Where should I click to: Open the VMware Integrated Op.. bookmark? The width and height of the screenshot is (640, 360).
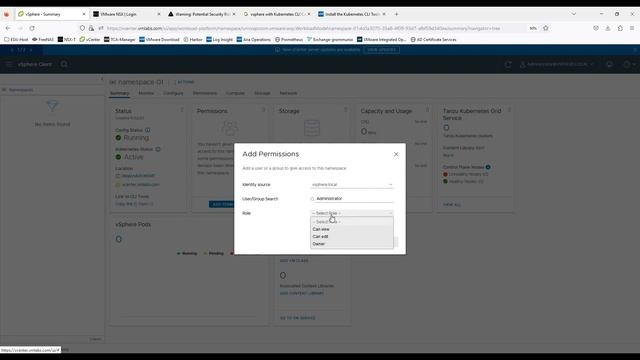[x=382, y=40]
